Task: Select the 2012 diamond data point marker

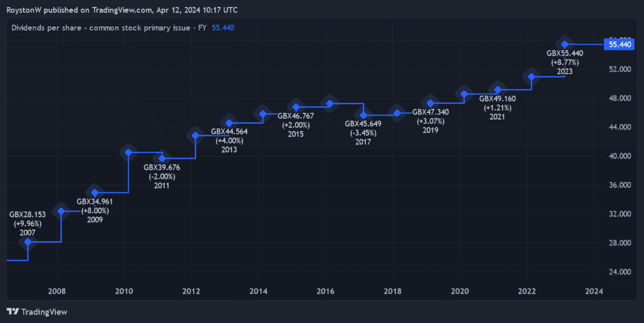Action: click(x=195, y=135)
